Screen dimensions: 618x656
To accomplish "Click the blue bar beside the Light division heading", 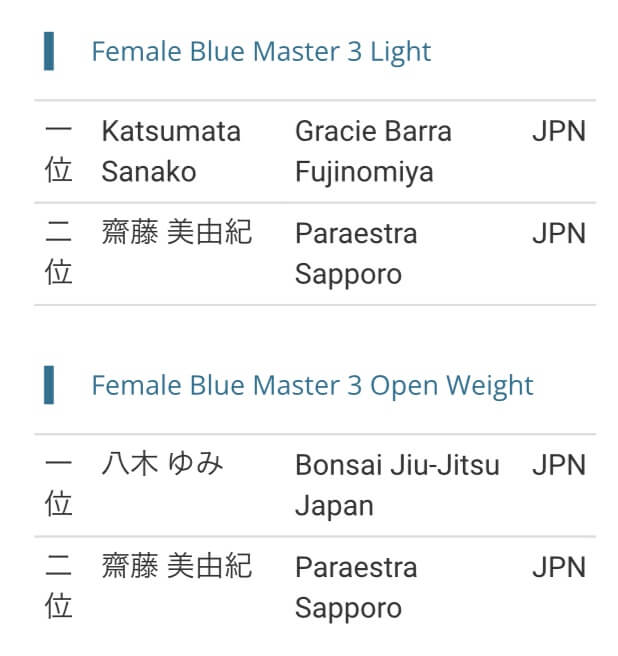I will click(49, 52).
